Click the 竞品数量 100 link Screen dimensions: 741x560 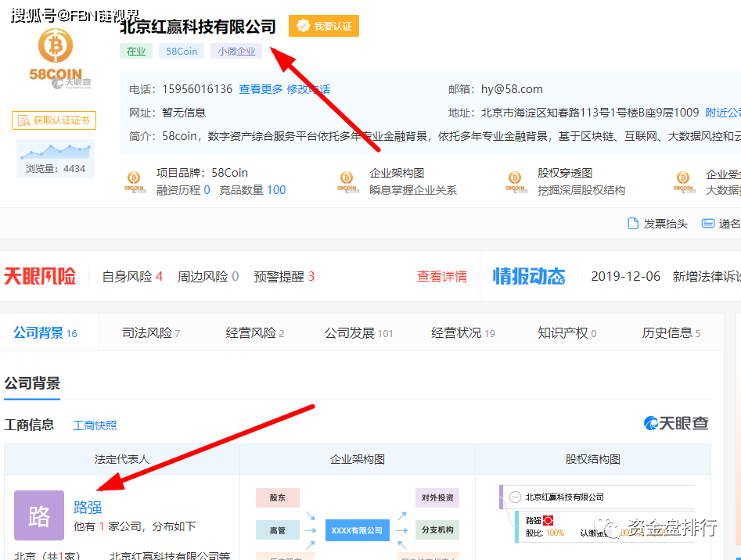point(253,190)
